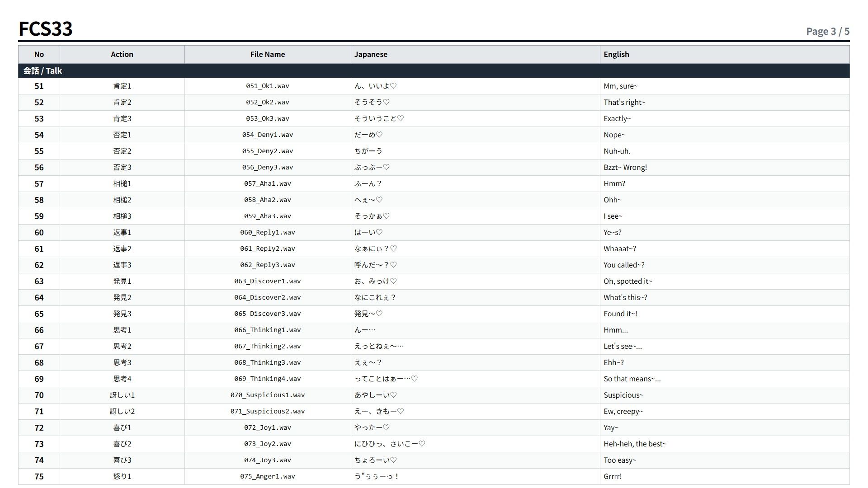Select the Action column header

(x=122, y=54)
